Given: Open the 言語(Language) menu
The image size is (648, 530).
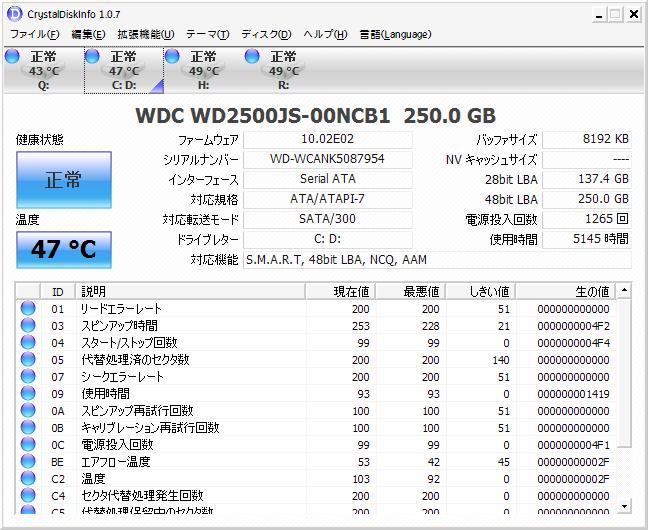Looking at the screenshot, I should [395, 34].
